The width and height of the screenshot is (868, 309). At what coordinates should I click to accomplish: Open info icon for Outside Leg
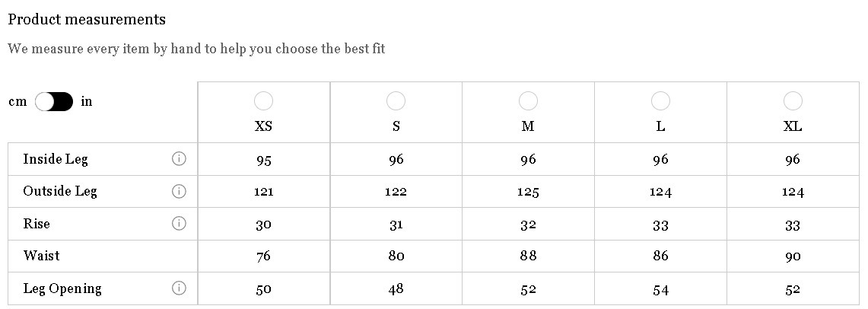pos(179,191)
